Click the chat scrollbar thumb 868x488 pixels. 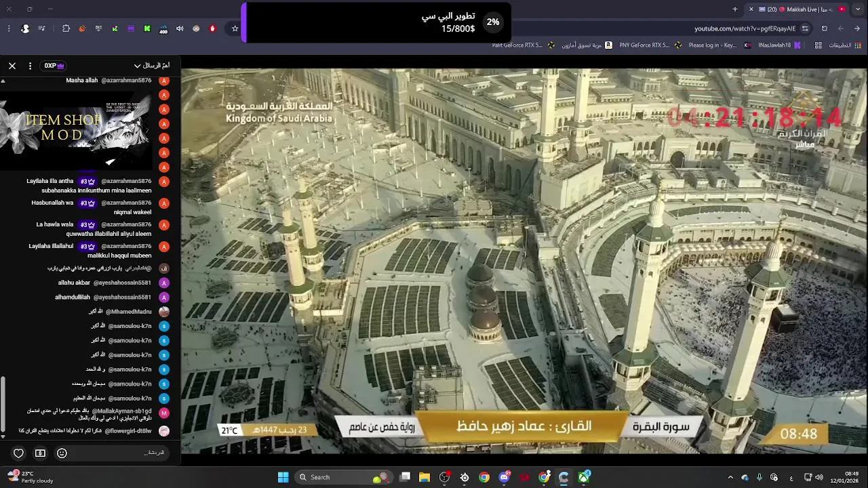click(x=3, y=403)
